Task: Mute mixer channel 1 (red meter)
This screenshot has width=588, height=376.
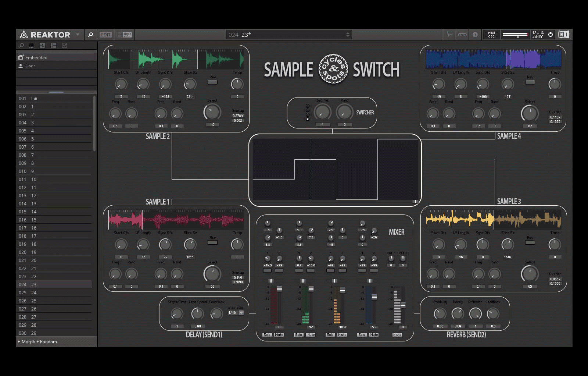Action: tap(279, 335)
